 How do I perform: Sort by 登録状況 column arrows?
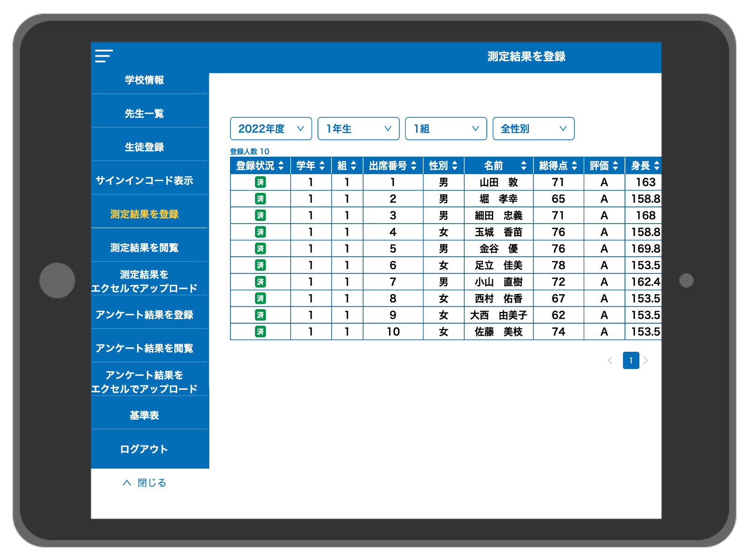(x=281, y=166)
